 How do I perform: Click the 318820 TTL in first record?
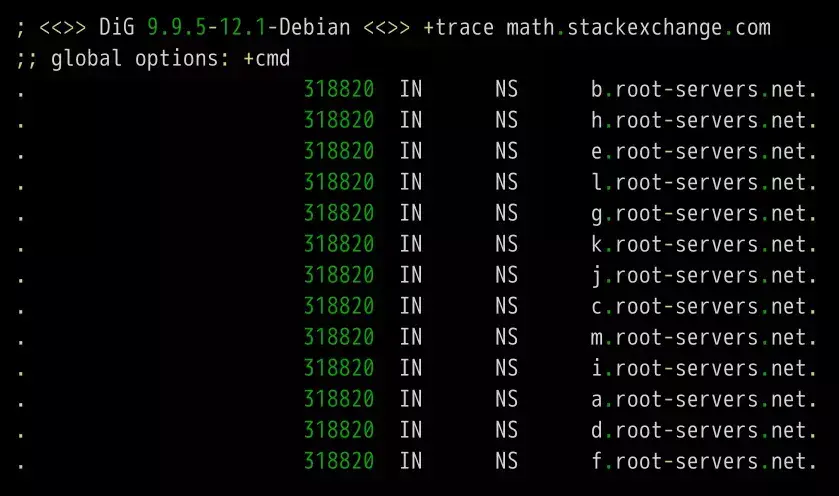click(339, 89)
